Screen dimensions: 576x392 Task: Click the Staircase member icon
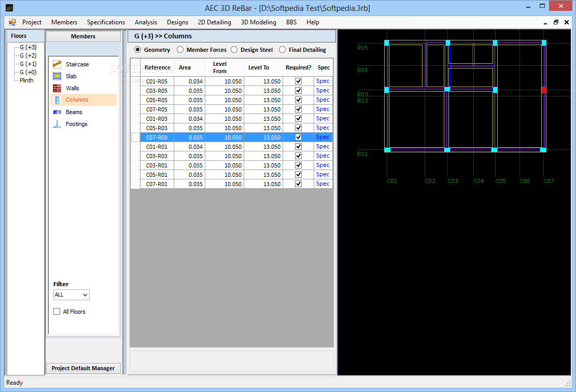[57, 64]
